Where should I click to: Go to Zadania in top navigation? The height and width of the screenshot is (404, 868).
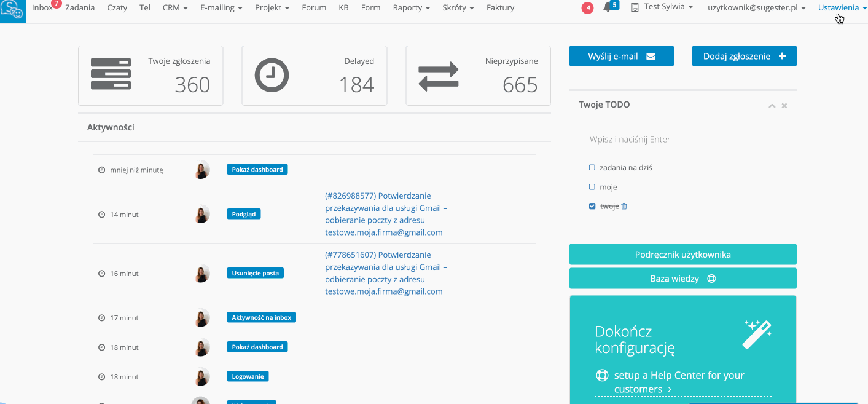80,8
